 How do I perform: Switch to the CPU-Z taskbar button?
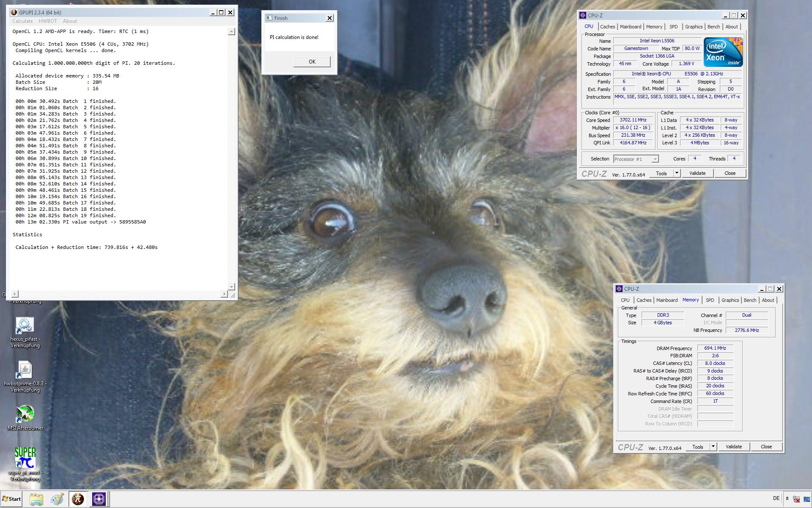[x=99, y=499]
